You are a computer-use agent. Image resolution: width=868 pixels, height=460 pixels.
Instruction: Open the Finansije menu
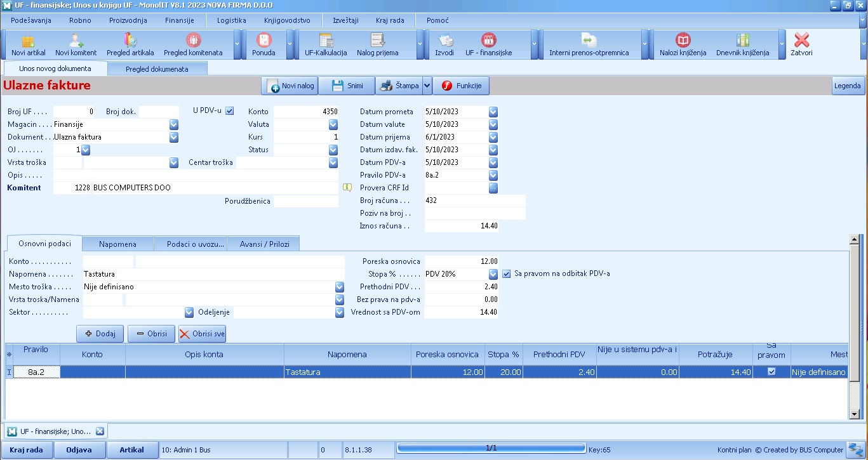pyautogui.click(x=180, y=20)
